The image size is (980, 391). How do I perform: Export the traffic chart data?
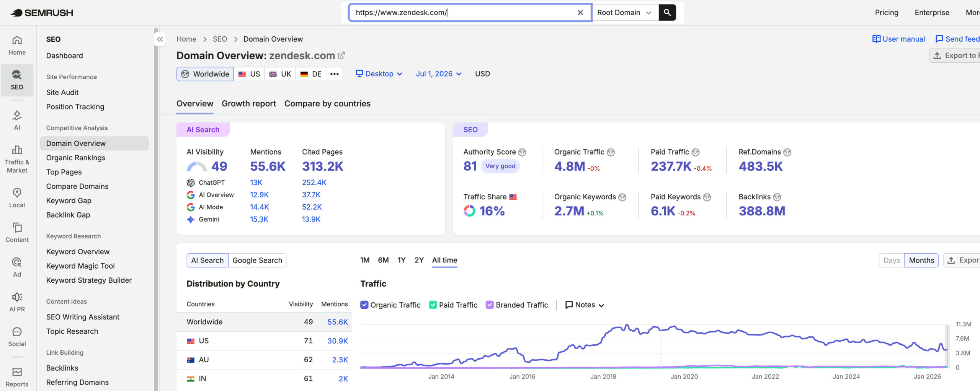(962, 260)
